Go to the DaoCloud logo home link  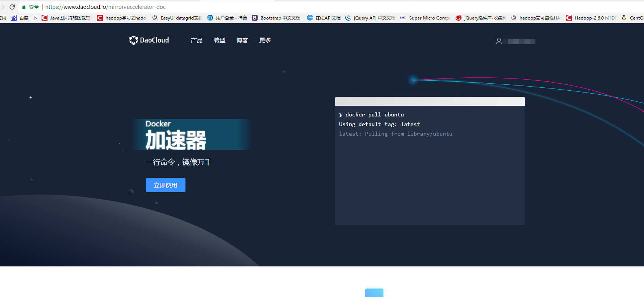tap(149, 40)
